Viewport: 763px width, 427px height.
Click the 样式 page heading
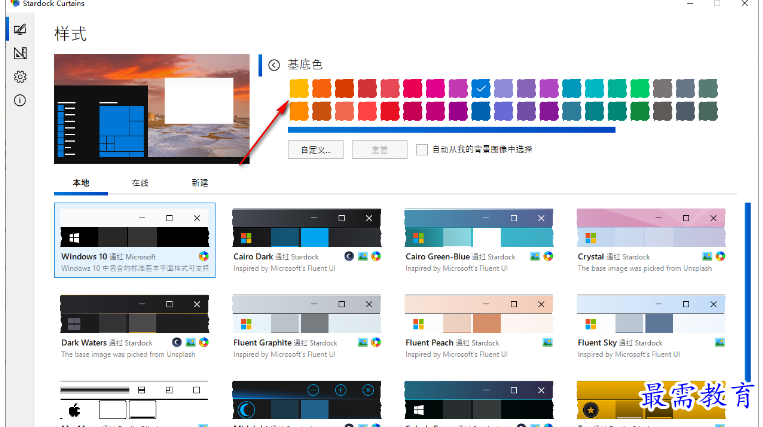coord(71,34)
